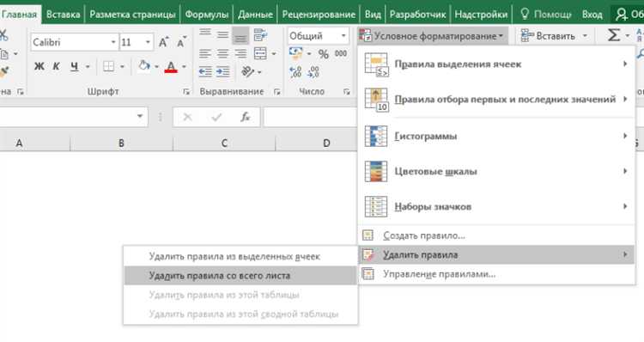Decrease font size with small A icon
Image resolution: width=644 pixels, height=342 pixels.
181,42
